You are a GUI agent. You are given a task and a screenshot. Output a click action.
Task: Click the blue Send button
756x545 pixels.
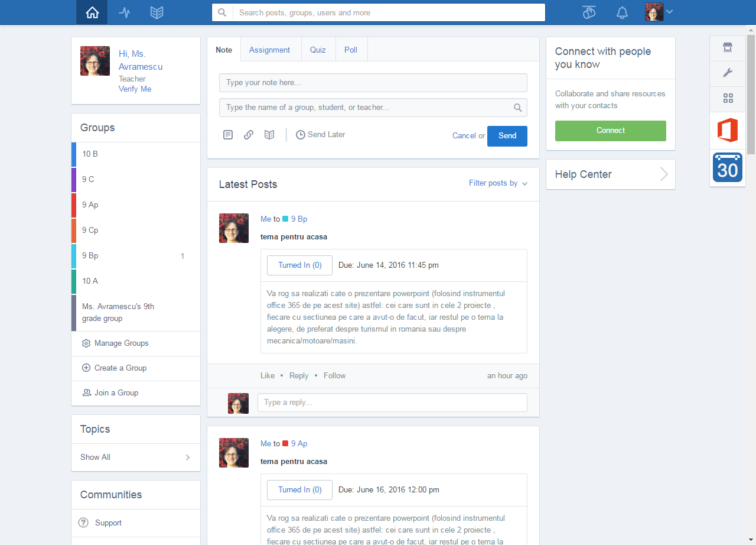(507, 135)
